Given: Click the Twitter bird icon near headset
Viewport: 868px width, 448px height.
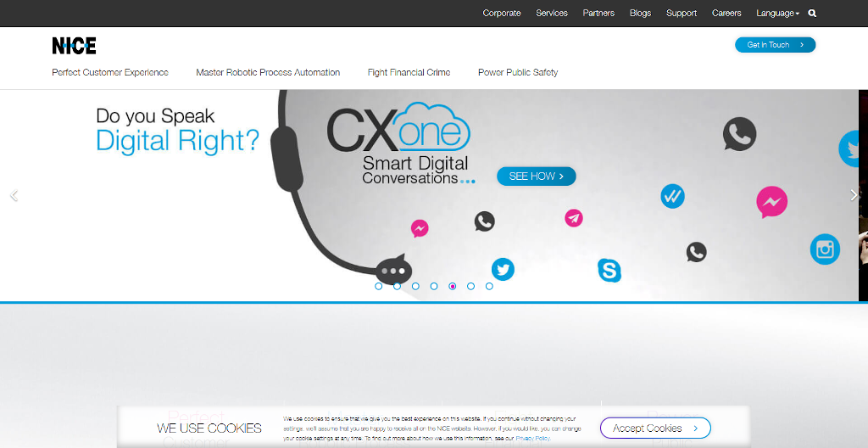Looking at the screenshot, I should [x=503, y=270].
